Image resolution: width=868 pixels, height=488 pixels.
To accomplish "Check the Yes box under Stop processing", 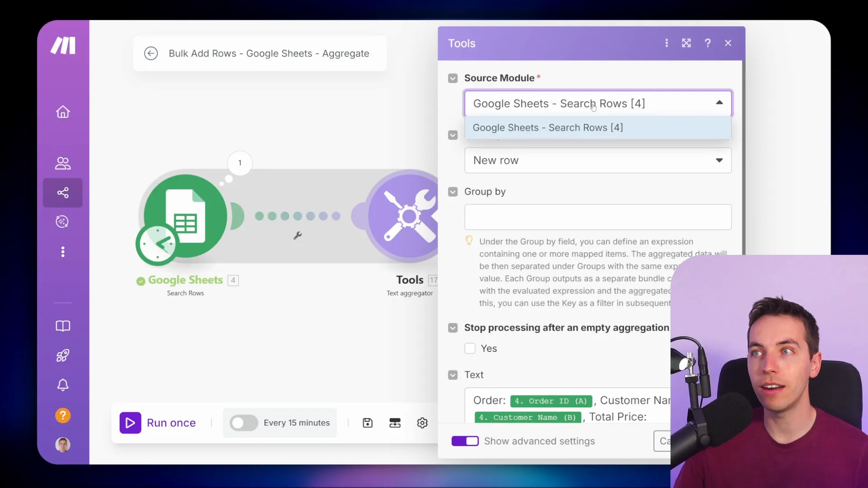I will pos(470,348).
